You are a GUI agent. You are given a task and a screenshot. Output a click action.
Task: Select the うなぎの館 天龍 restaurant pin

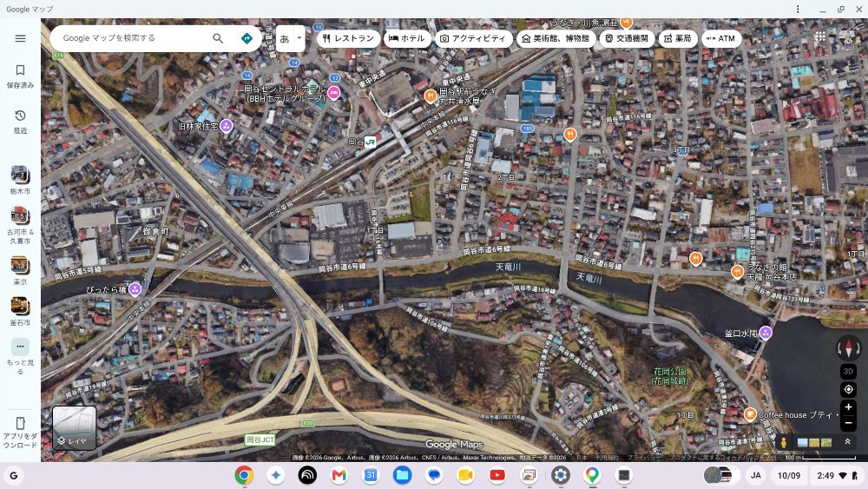click(x=737, y=271)
